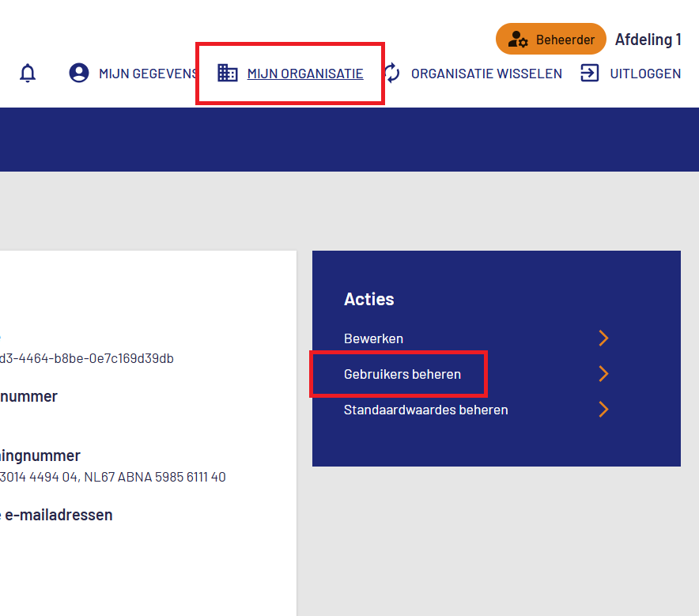Screen dimensions: 699x616
Task: Select MIJN ORGANISATIE text in top navigation
Action: [305, 74]
